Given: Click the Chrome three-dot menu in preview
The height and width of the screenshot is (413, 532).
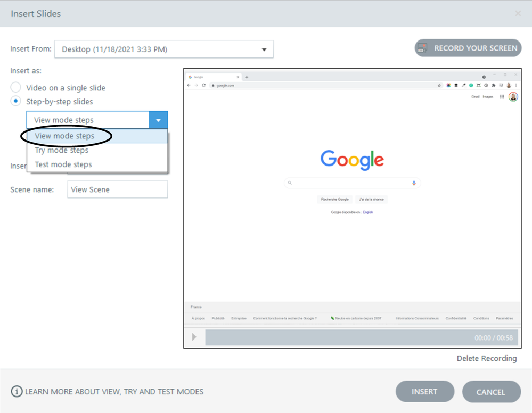Looking at the screenshot, I should tap(516, 86).
